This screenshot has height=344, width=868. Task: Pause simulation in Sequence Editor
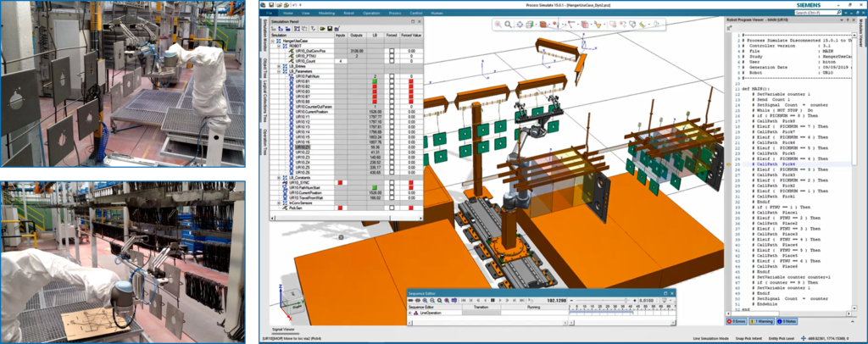tap(492, 300)
